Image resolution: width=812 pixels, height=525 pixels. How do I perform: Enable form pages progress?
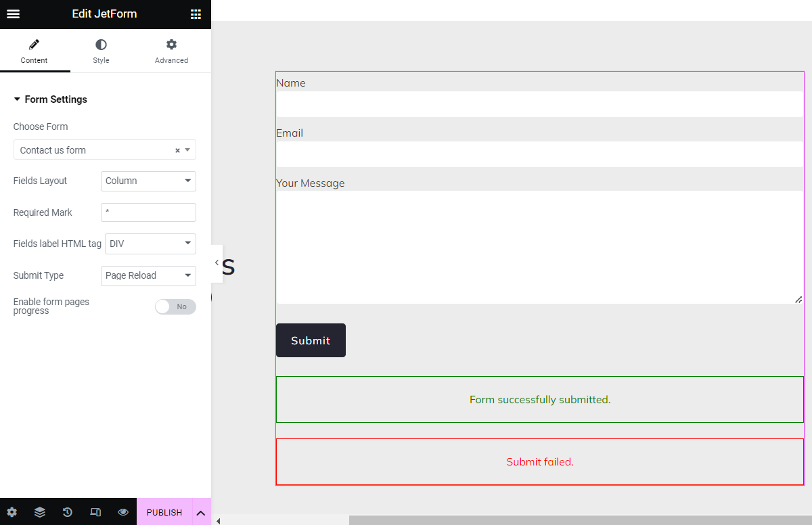tap(175, 306)
